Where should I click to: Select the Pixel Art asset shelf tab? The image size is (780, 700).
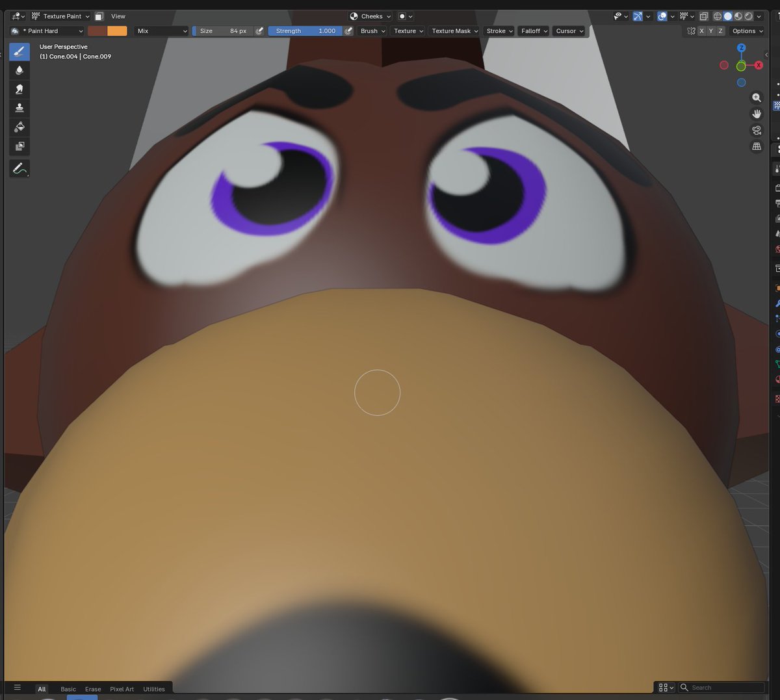point(122,689)
